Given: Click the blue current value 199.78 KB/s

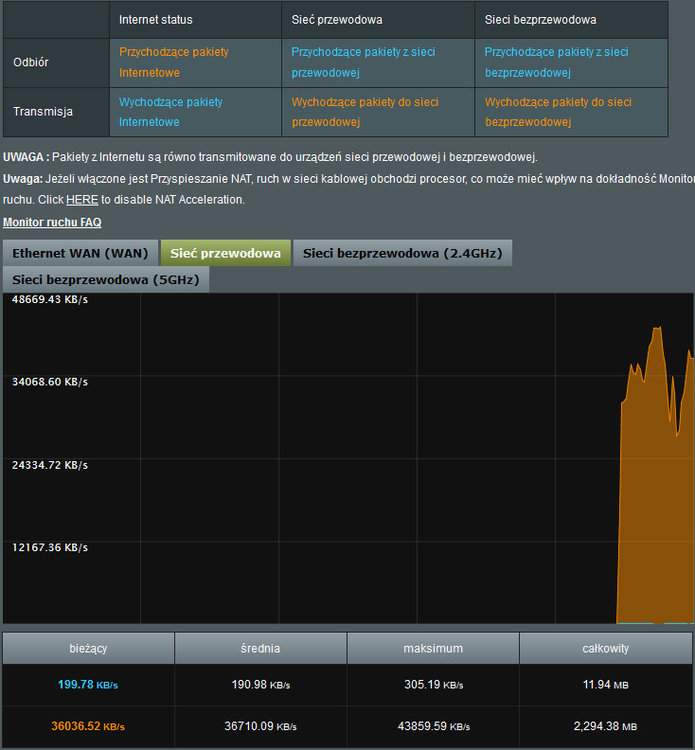Looking at the screenshot, I should (88, 684).
